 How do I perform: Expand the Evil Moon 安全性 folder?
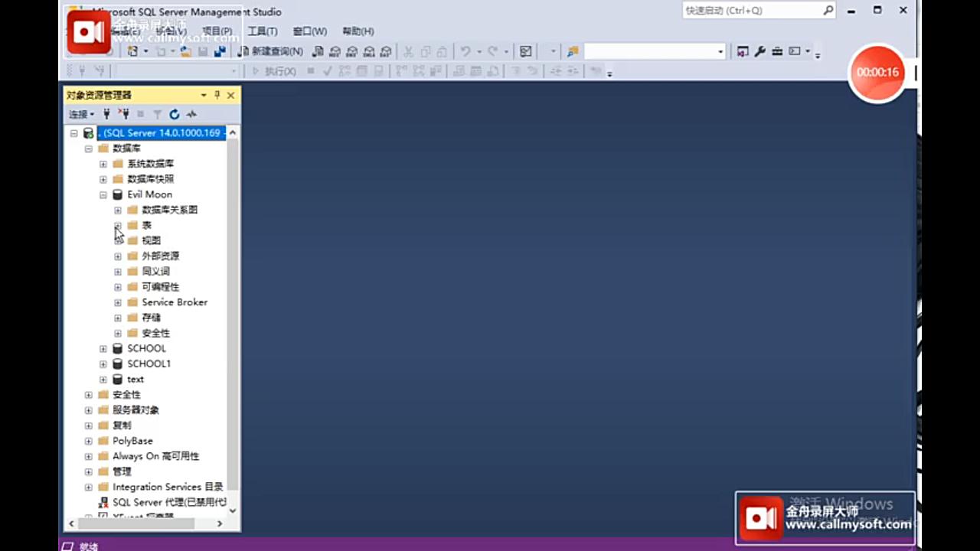(117, 333)
